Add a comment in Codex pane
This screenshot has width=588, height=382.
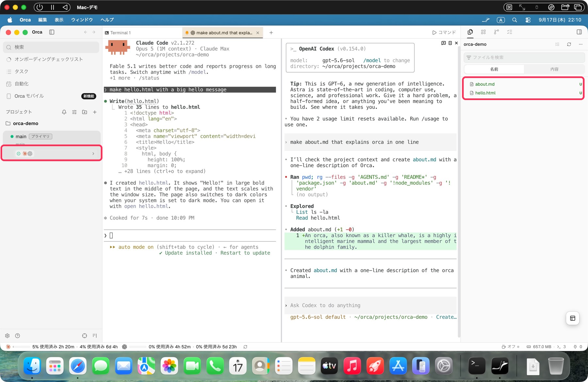[x=443, y=43]
